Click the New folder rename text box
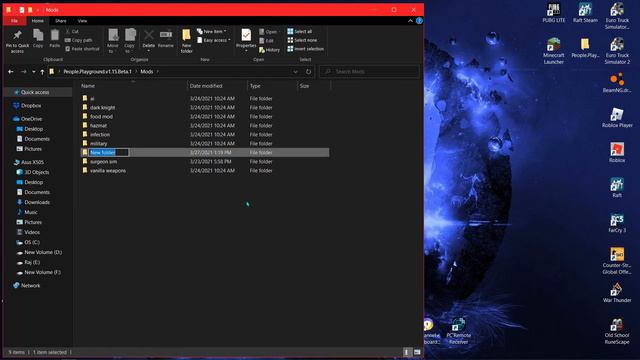 pos(109,152)
